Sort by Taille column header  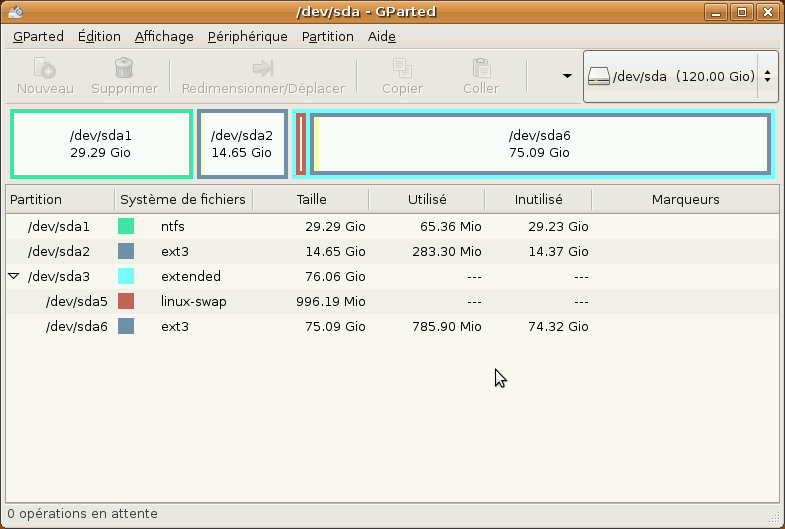311,199
